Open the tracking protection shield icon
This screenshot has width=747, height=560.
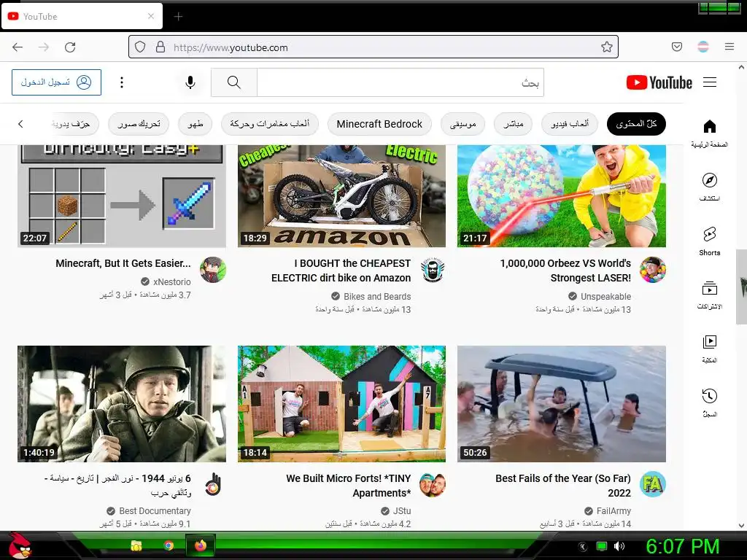[x=140, y=47]
